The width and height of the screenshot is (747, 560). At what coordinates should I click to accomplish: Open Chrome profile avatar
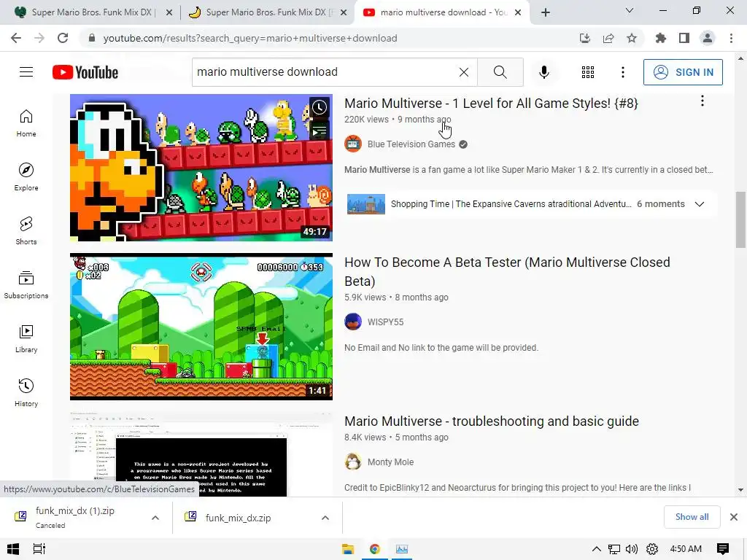pos(708,38)
